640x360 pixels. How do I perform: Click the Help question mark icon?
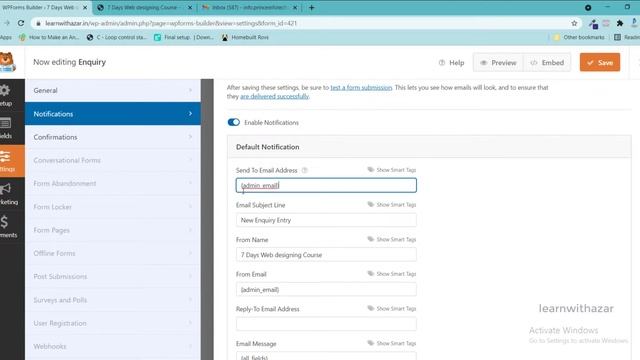442,62
